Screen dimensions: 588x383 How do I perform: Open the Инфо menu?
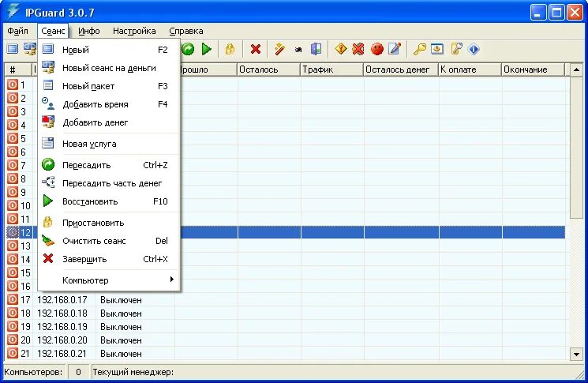tap(89, 31)
